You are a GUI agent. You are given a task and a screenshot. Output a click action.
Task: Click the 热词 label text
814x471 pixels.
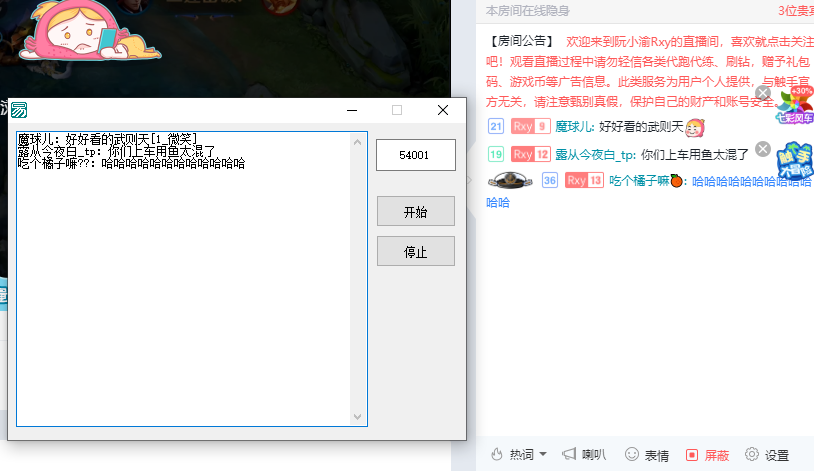click(x=521, y=455)
